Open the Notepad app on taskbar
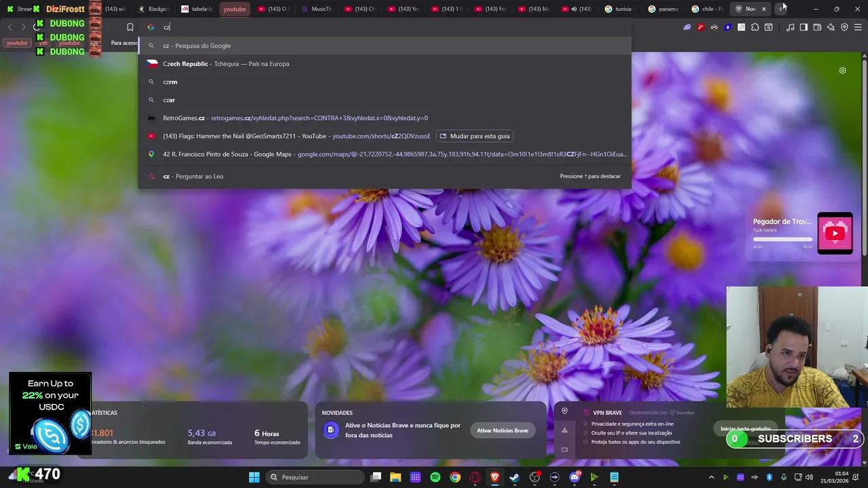 pyautogui.click(x=614, y=477)
